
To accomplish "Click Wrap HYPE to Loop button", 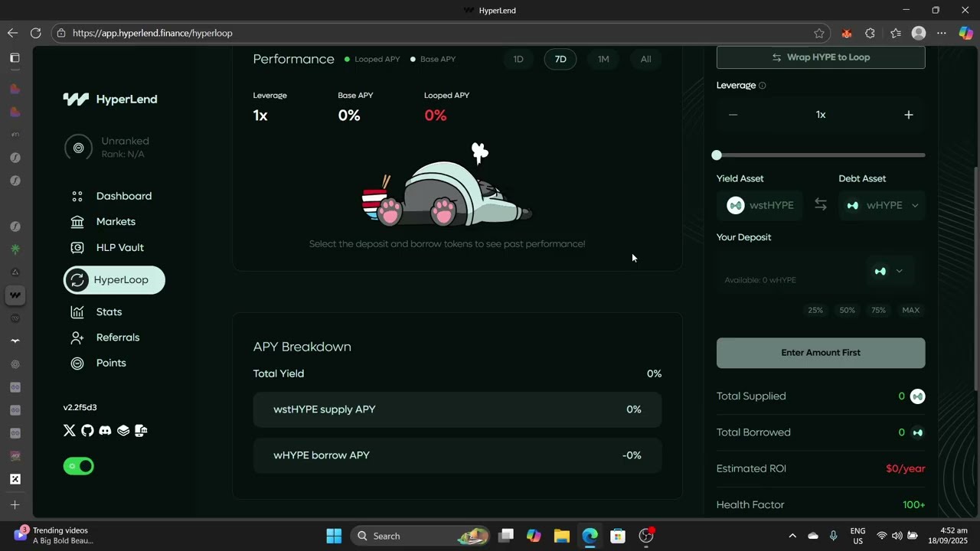I will pos(821,57).
